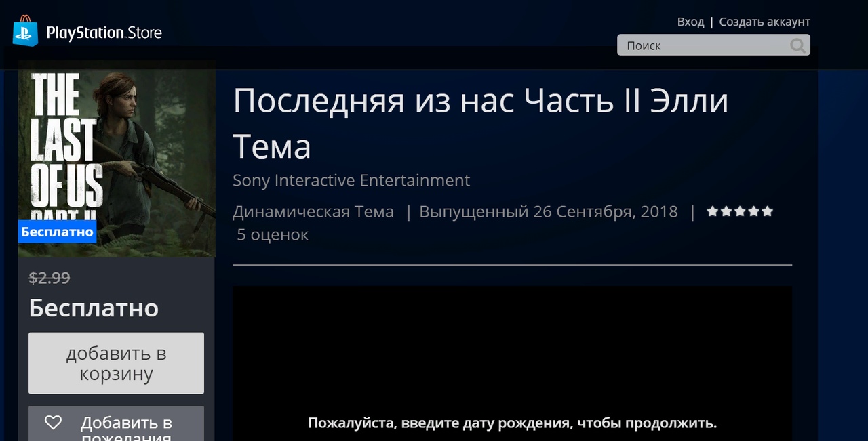The height and width of the screenshot is (441, 868).
Task: Click Динамическая Тема label
Action: pyautogui.click(x=313, y=211)
